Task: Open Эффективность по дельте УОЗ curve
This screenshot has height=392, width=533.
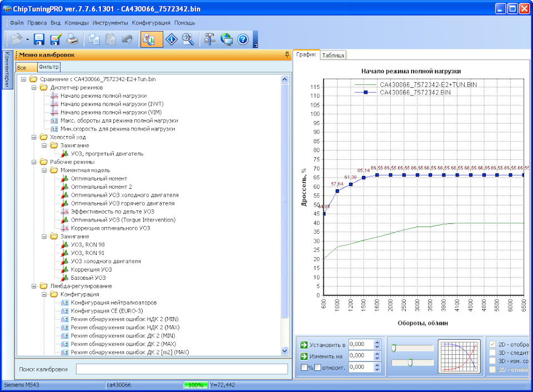Action: [x=113, y=212]
